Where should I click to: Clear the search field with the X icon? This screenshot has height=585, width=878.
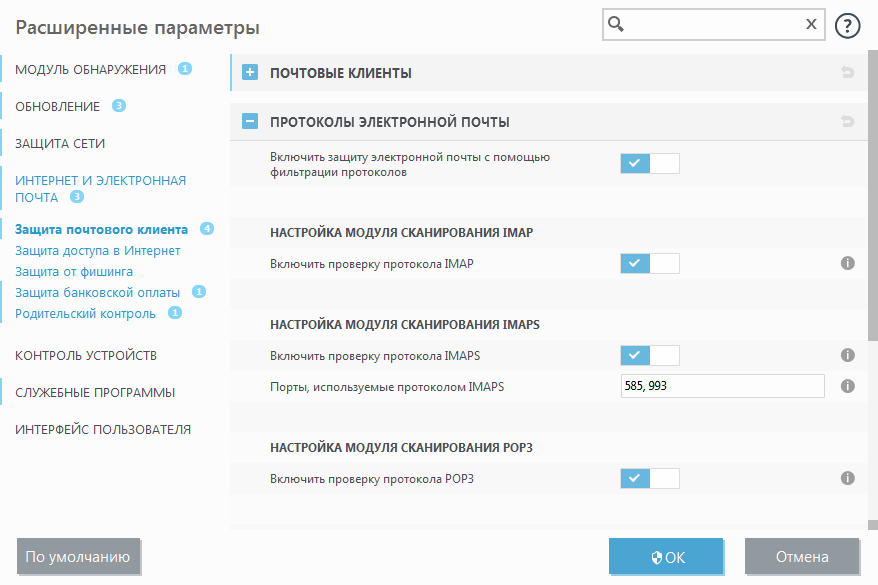point(811,24)
